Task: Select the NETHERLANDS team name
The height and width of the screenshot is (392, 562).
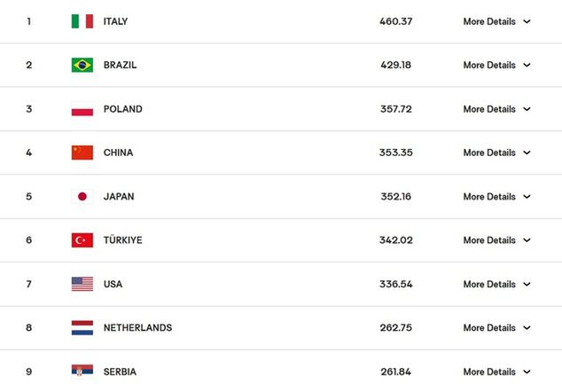Action: pyautogui.click(x=137, y=327)
